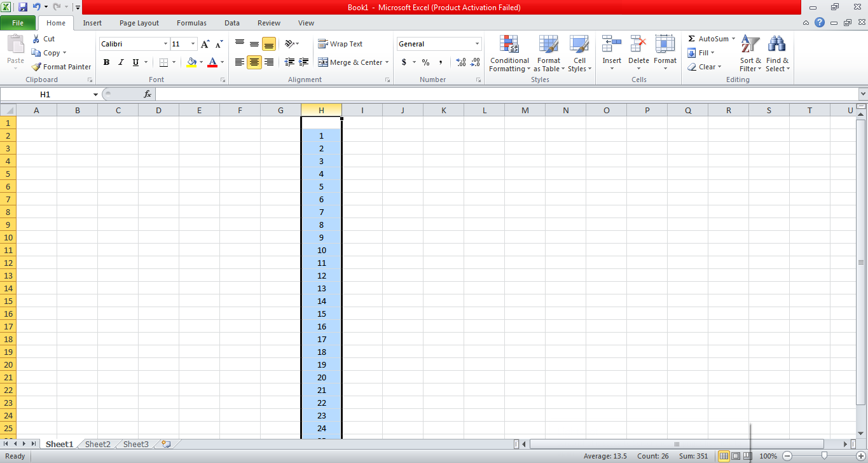Toggle Bold formatting

pyautogui.click(x=106, y=62)
